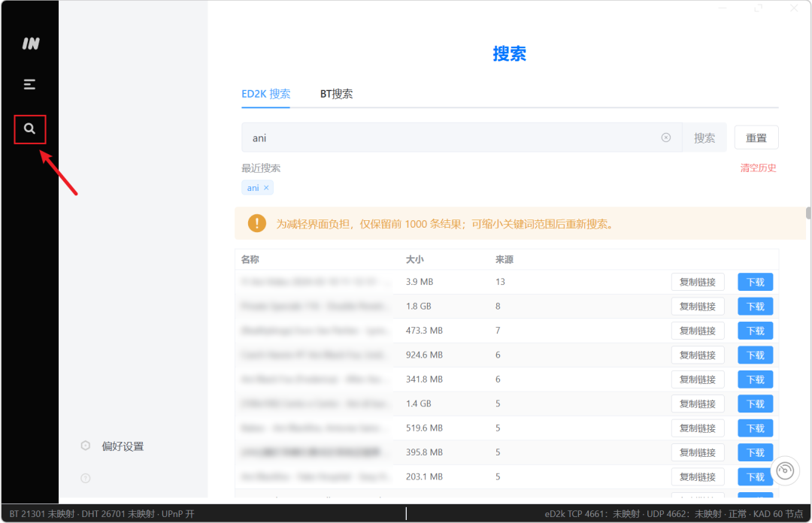Click the 最近搜索 label

[261, 168]
